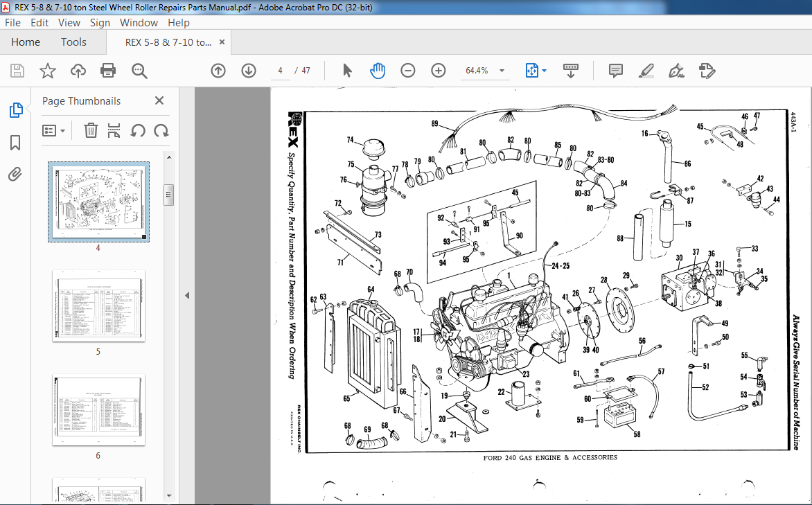Go to next page arrow
Image resolution: width=812 pixels, height=505 pixels.
coord(249,71)
